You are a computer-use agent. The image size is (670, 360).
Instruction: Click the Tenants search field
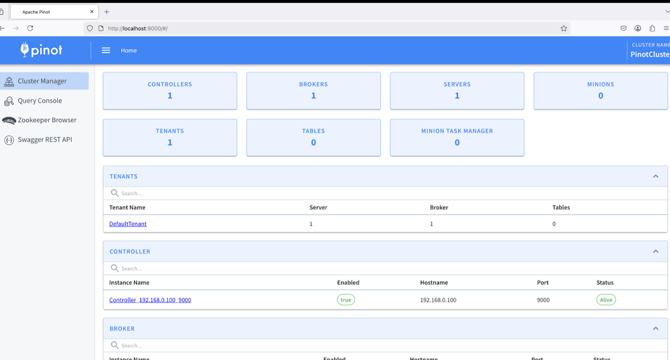point(385,193)
